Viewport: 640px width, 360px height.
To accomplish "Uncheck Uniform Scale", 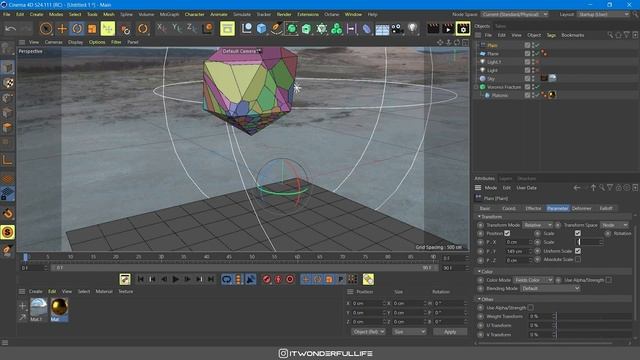I will [578, 251].
